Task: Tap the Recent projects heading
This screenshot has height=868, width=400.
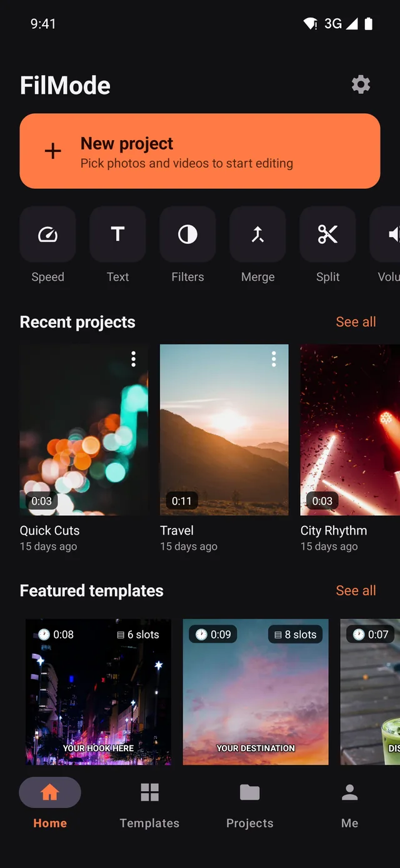Action: (x=77, y=322)
